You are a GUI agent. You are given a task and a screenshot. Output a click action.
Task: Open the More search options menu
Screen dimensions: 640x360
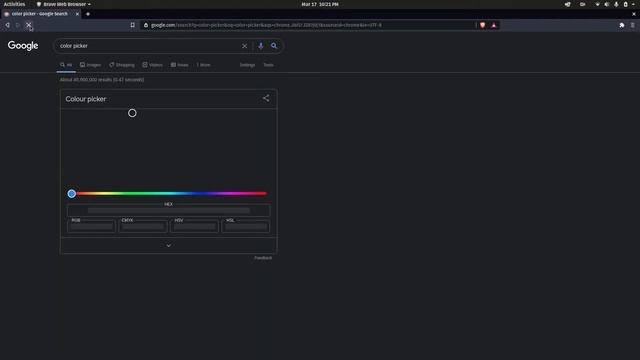[x=203, y=65]
